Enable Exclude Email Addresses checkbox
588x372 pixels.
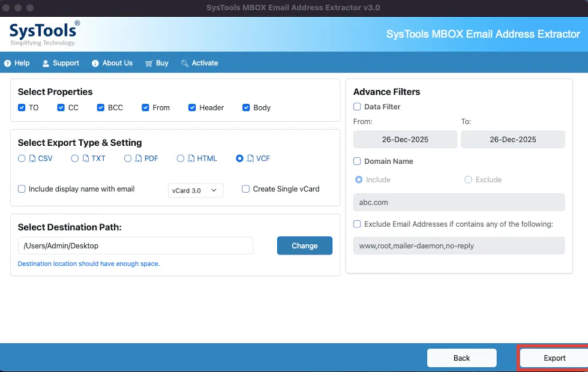357,224
